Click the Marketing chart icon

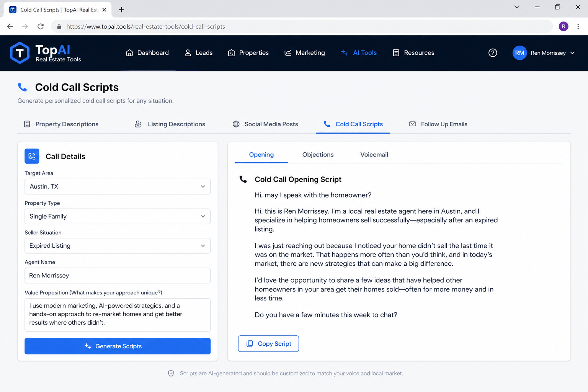[x=288, y=53]
